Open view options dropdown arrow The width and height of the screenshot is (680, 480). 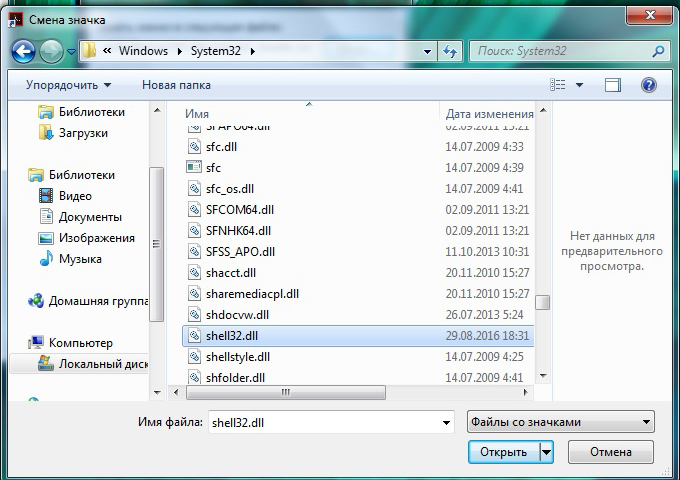click(580, 85)
